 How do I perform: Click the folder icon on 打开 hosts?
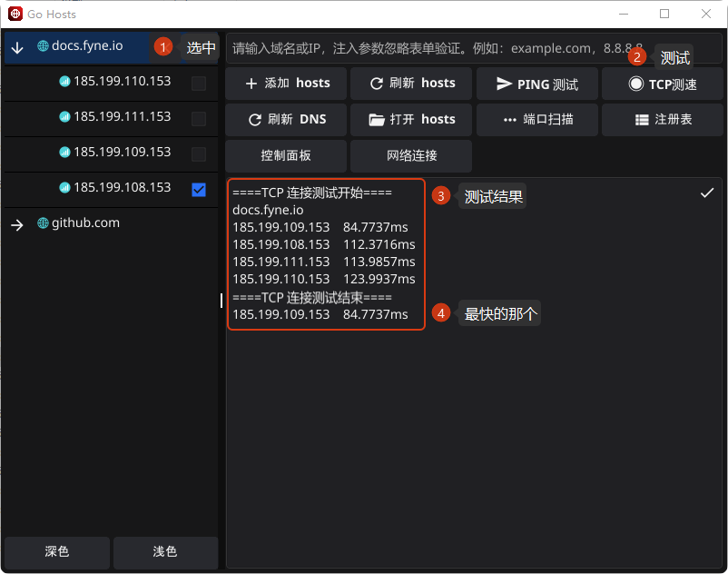pos(377,120)
